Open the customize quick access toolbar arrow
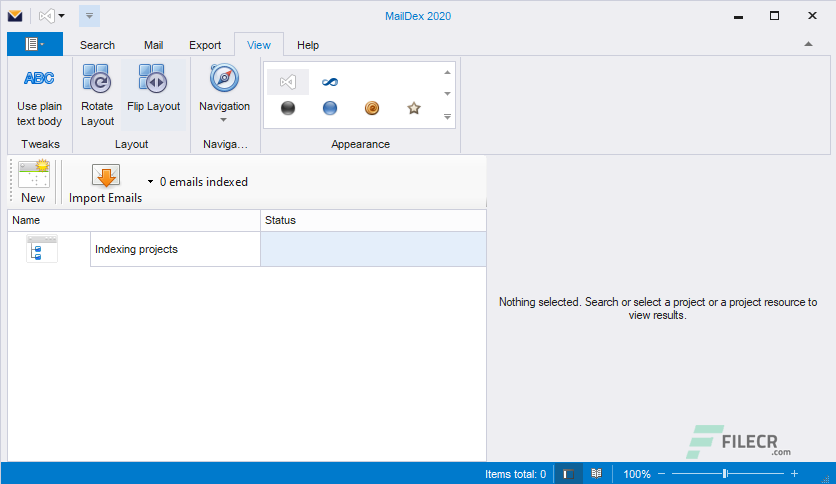 [89, 16]
